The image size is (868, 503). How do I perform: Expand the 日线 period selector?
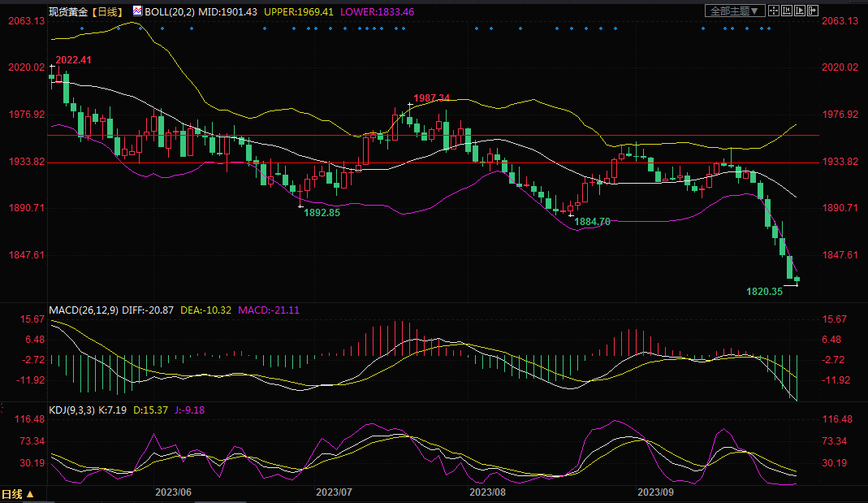(18, 494)
